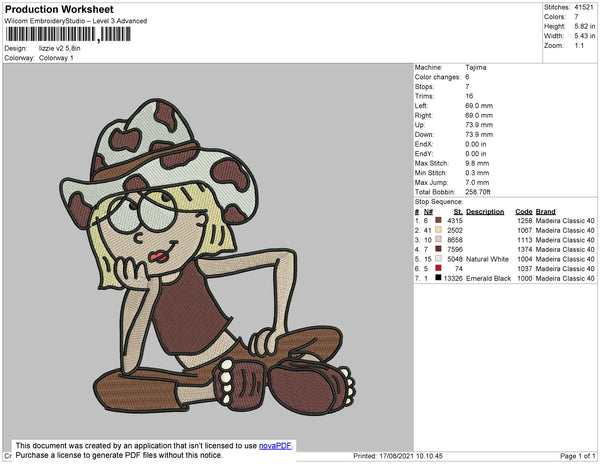Select the Max Jump value '7.0 mm'
600x464 pixels.
tap(477, 182)
